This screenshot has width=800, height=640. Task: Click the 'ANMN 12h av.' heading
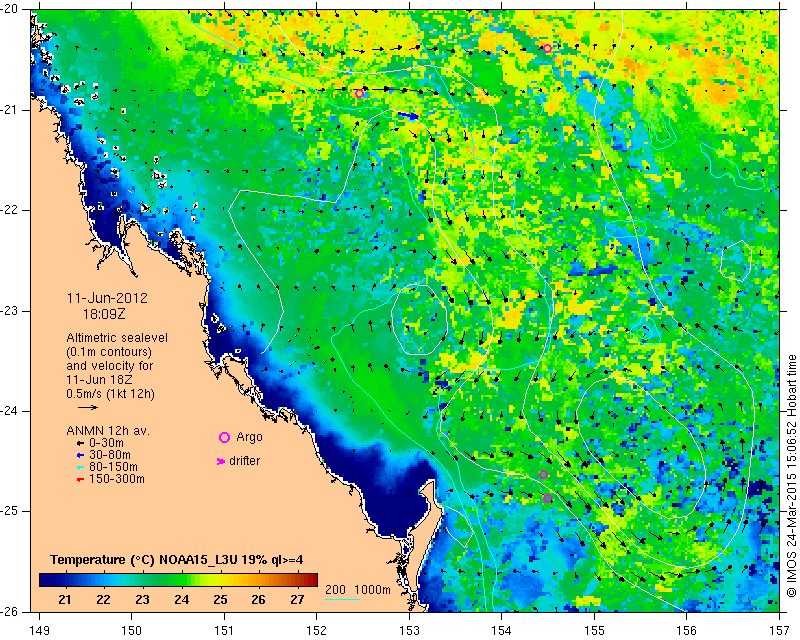(x=108, y=431)
